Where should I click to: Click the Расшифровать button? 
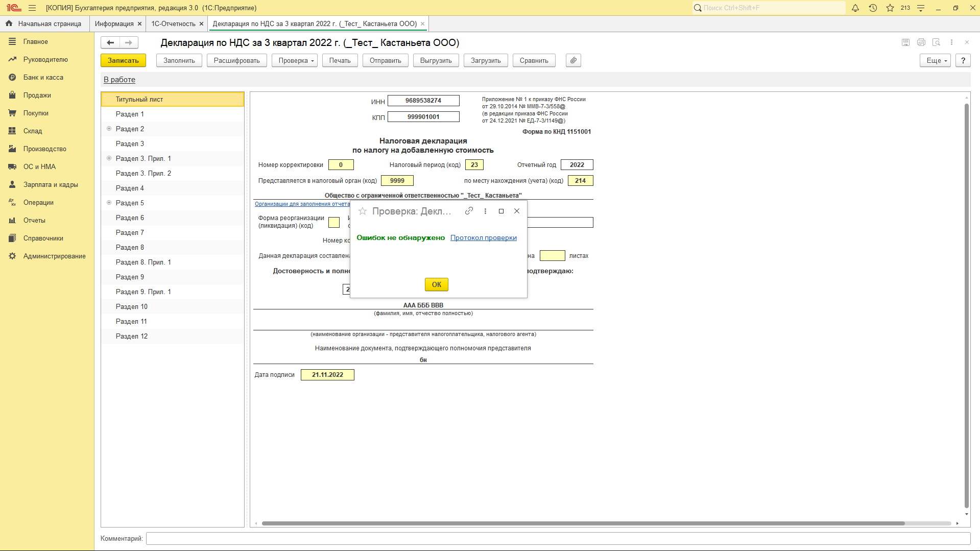[x=237, y=60]
